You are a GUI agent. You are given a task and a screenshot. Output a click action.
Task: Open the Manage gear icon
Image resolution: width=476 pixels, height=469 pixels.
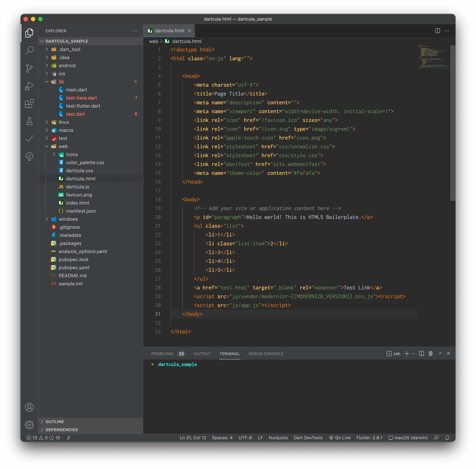[29, 425]
